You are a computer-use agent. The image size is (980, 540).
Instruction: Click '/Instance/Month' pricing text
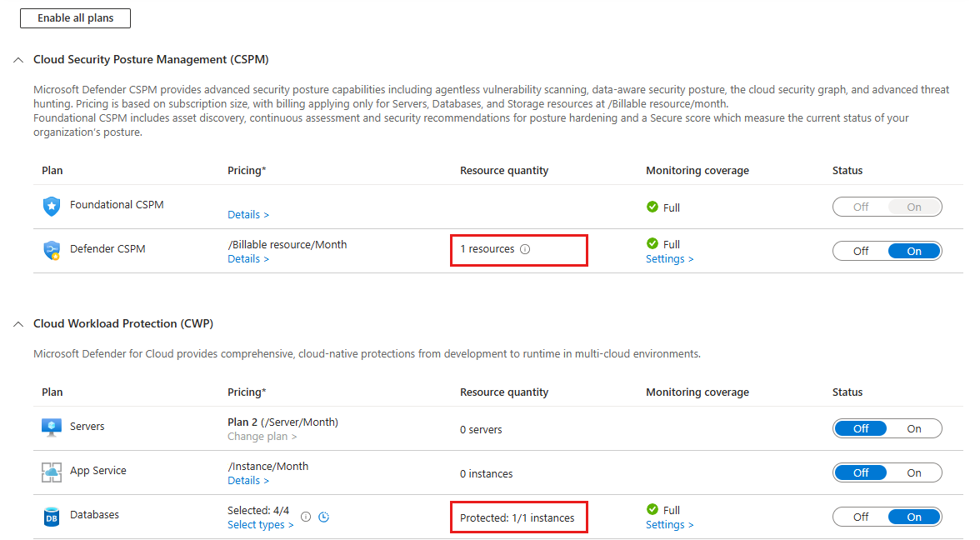(267, 467)
